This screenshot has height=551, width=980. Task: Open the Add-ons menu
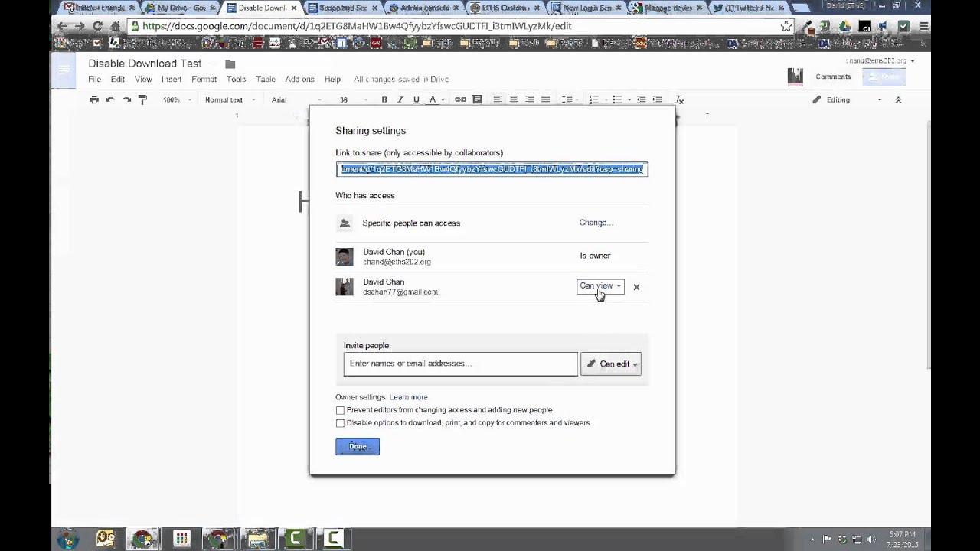pyautogui.click(x=299, y=79)
